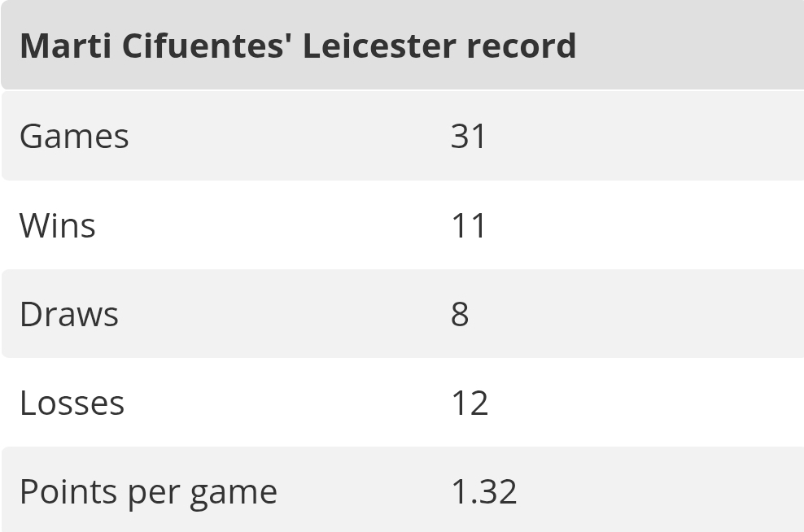Click the word "Leicester" in the heading
The width and height of the screenshot is (804, 532).
click(378, 46)
